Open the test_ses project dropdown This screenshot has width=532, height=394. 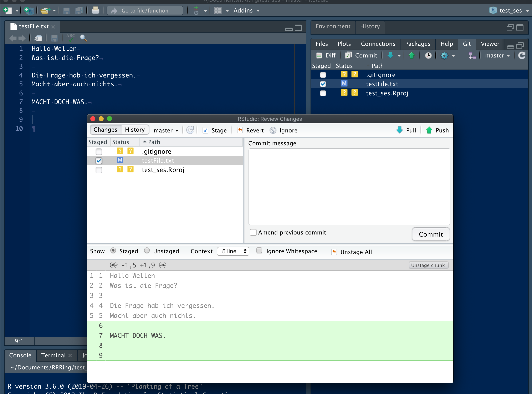point(509,10)
